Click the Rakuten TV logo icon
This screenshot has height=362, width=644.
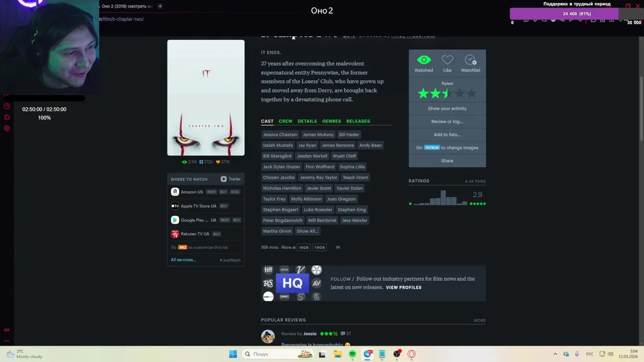175,234
